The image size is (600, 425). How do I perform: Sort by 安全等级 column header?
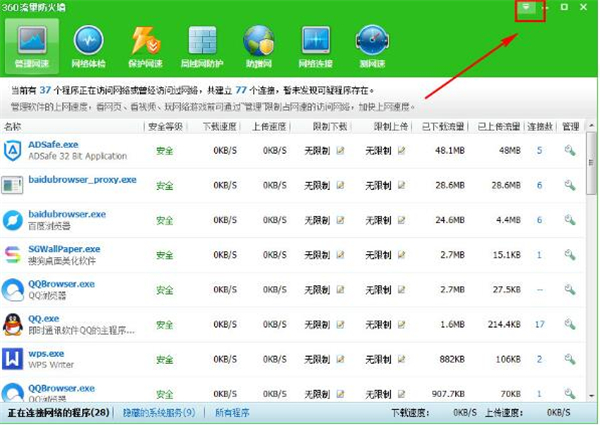(165, 127)
